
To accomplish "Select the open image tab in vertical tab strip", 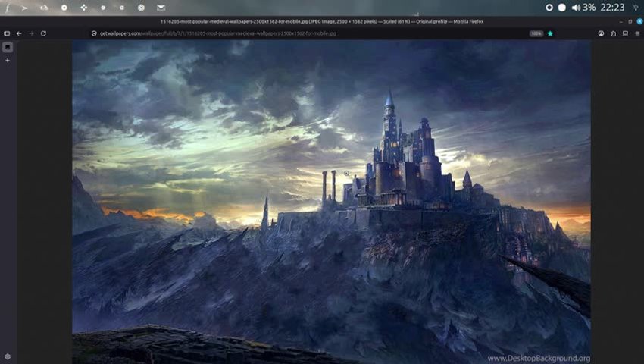I will (8, 47).
